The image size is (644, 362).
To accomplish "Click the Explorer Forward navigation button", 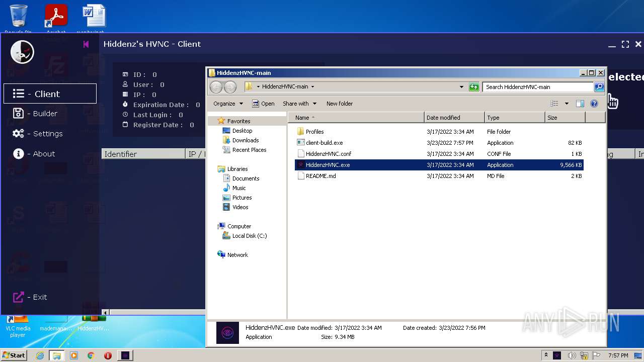I will click(x=230, y=87).
